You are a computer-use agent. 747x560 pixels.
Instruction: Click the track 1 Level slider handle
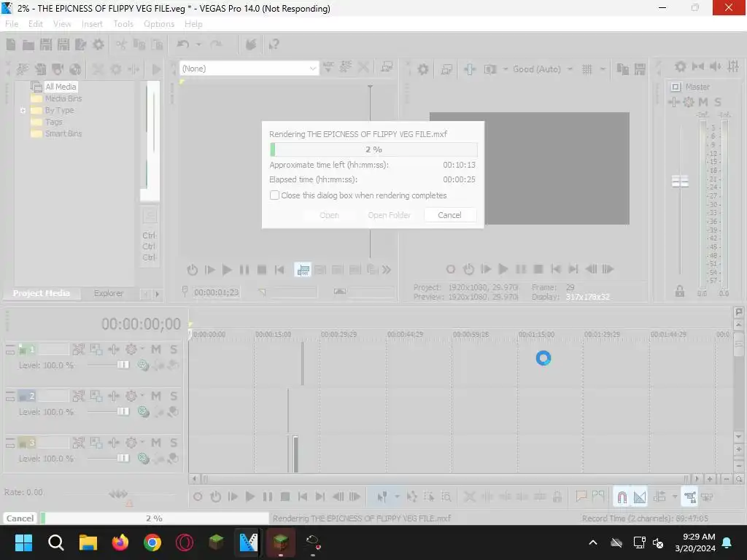123,365
